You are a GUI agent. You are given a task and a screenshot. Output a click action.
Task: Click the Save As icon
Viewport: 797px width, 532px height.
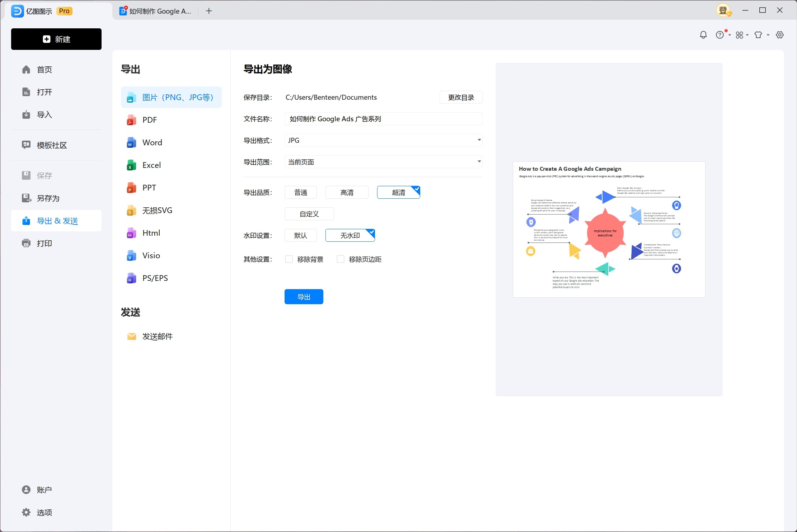pos(26,198)
